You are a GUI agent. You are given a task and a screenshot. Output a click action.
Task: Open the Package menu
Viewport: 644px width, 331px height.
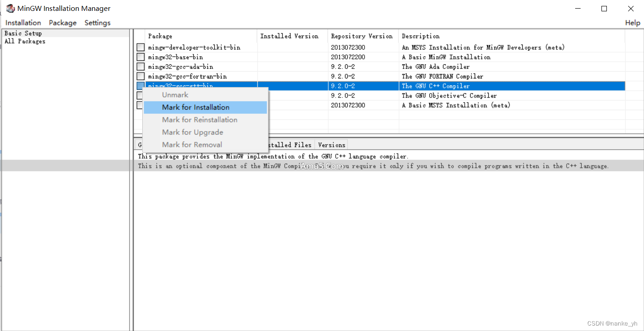62,23
